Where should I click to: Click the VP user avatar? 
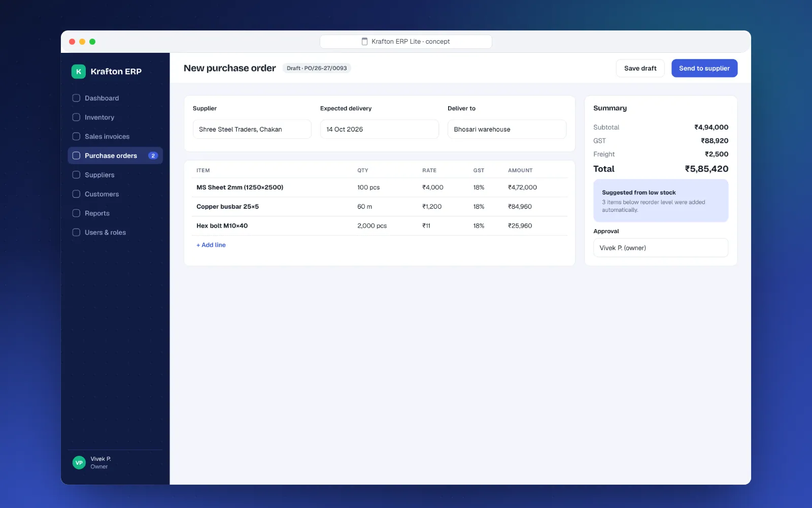tap(79, 463)
